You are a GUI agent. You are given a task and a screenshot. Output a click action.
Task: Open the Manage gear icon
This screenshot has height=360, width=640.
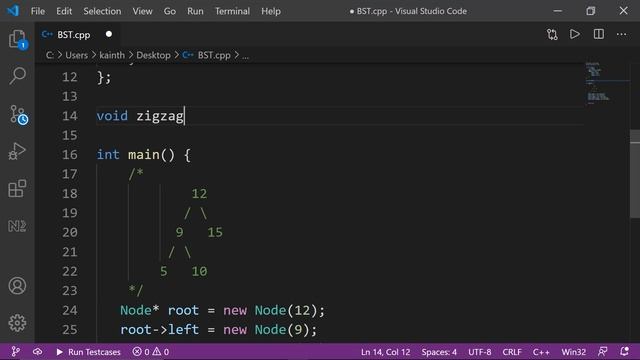point(17,323)
